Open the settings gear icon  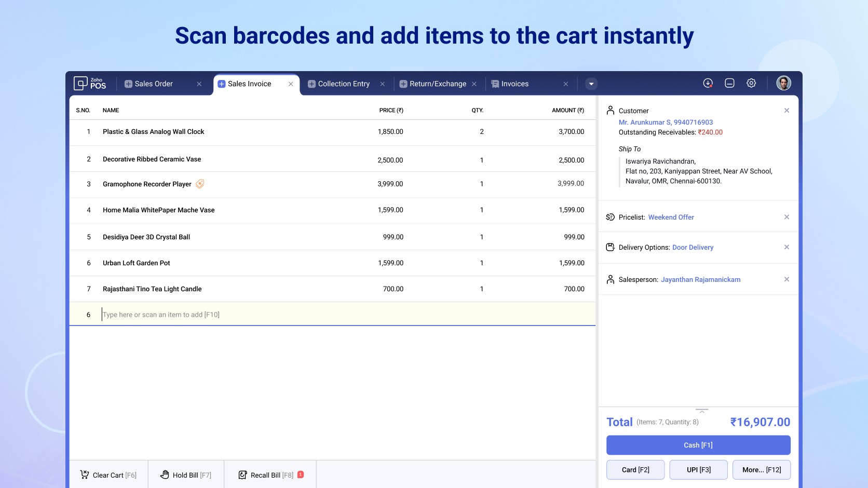point(751,83)
